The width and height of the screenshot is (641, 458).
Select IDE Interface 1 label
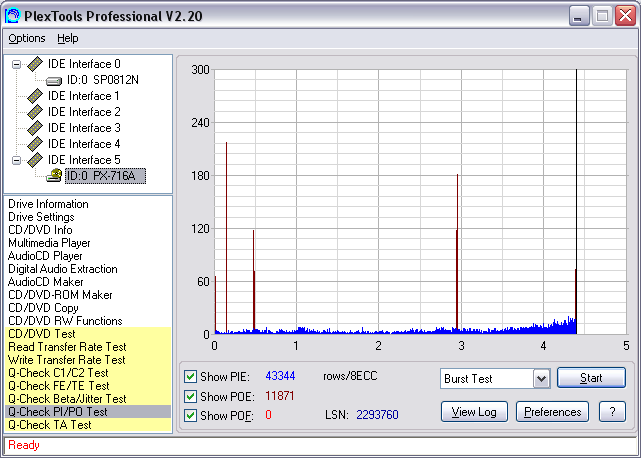pyautogui.click(x=84, y=96)
